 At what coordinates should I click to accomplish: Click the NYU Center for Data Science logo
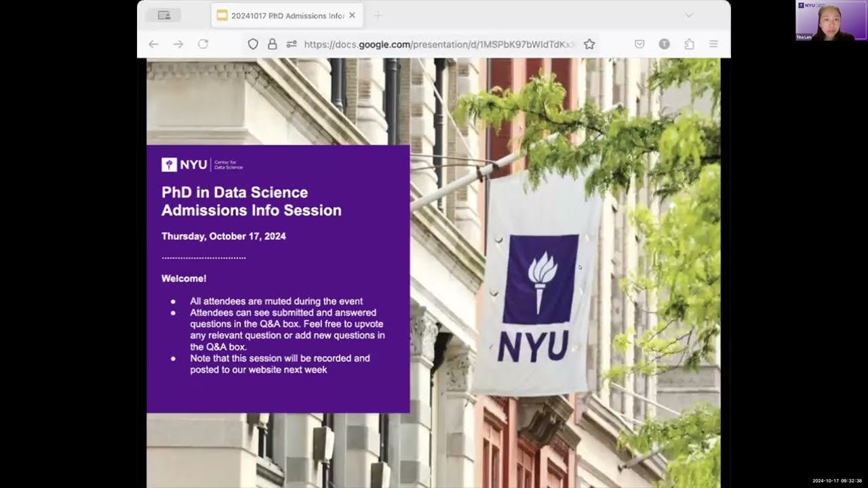(202, 165)
